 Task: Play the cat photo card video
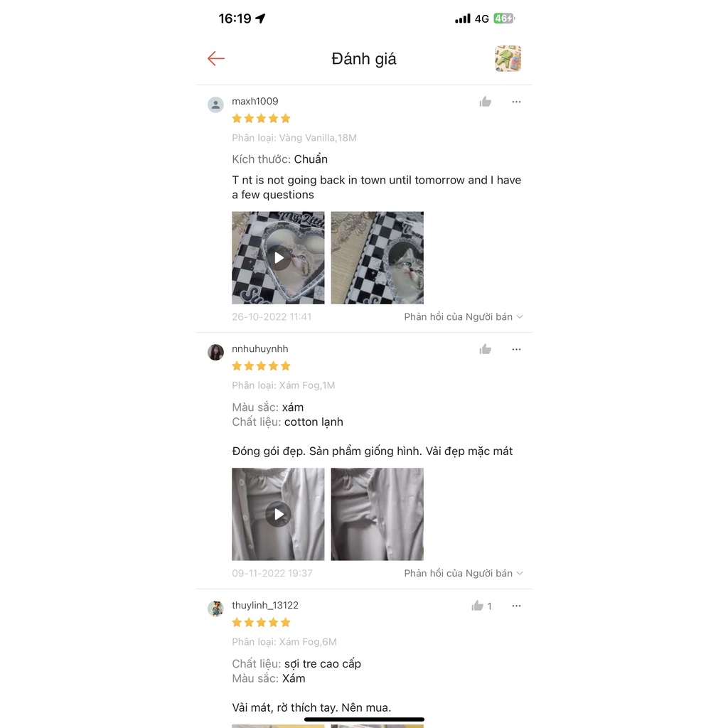tap(278, 257)
